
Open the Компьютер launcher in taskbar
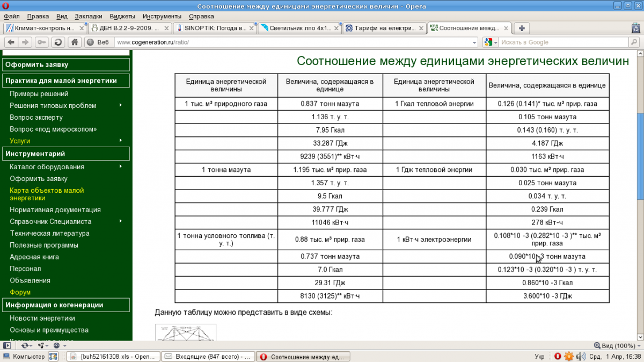point(24,357)
